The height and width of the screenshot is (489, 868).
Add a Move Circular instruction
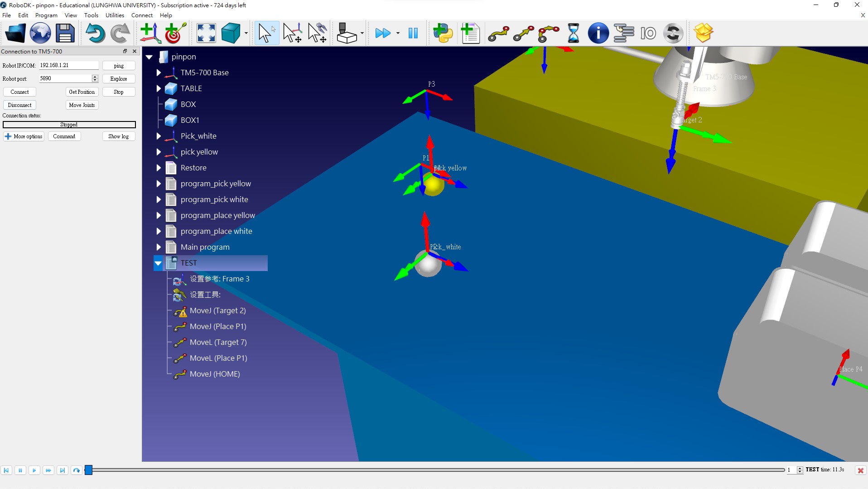coord(549,34)
